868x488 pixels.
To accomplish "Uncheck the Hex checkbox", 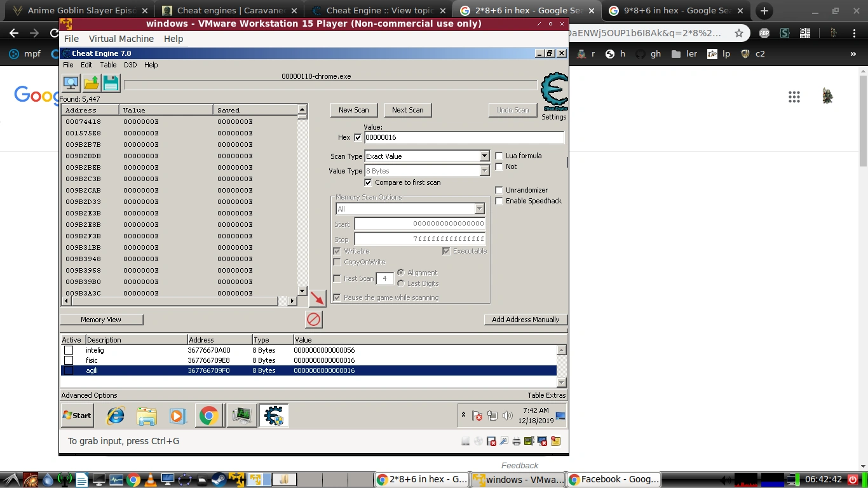I will click(358, 137).
